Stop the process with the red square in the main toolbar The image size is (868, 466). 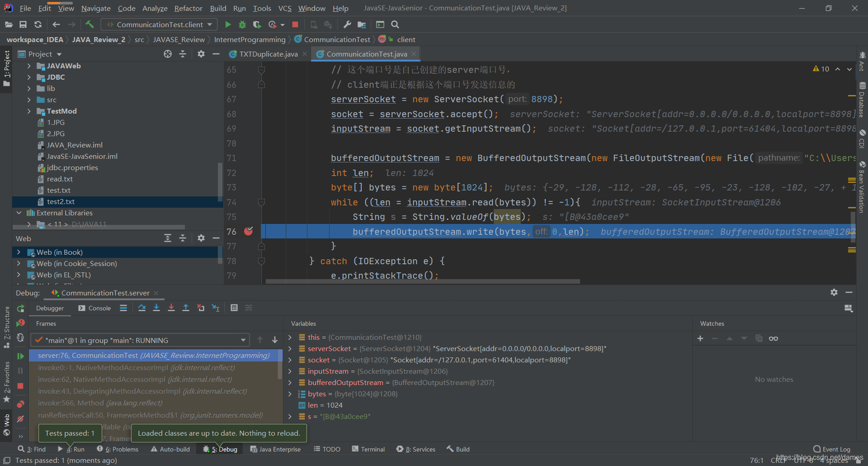point(295,24)
